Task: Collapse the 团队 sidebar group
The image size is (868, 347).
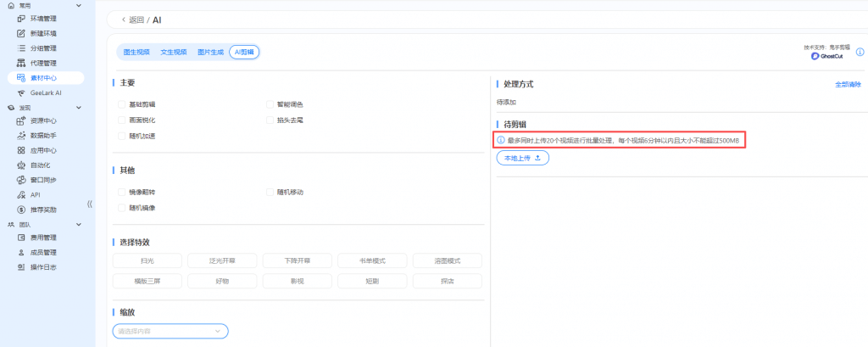Action: pyautogui.click(x=79, y=225)
